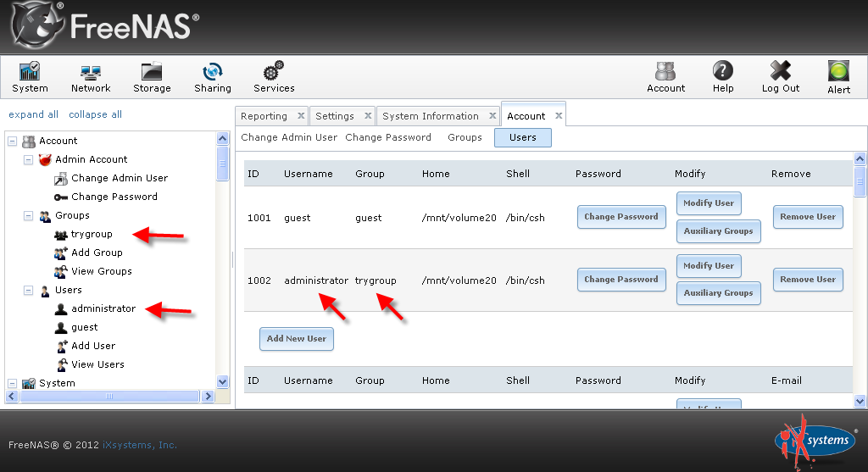The height and width of the screenshot is (472, 868).
Task: Close the System Information tab
Action: (492, 115)
